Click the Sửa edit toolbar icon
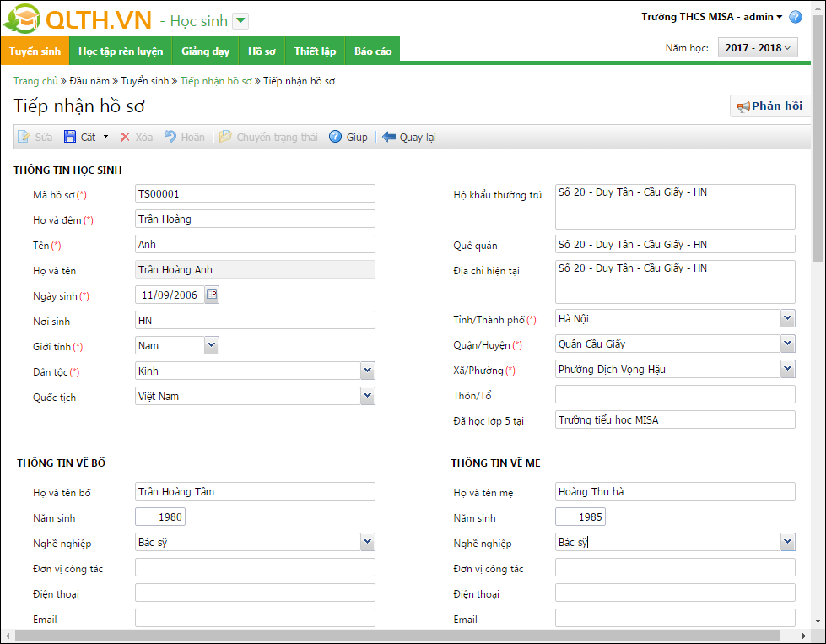Image resolution: width=826 pixels, height=644 pixels. pyautogui.click(x=24, y=137)
